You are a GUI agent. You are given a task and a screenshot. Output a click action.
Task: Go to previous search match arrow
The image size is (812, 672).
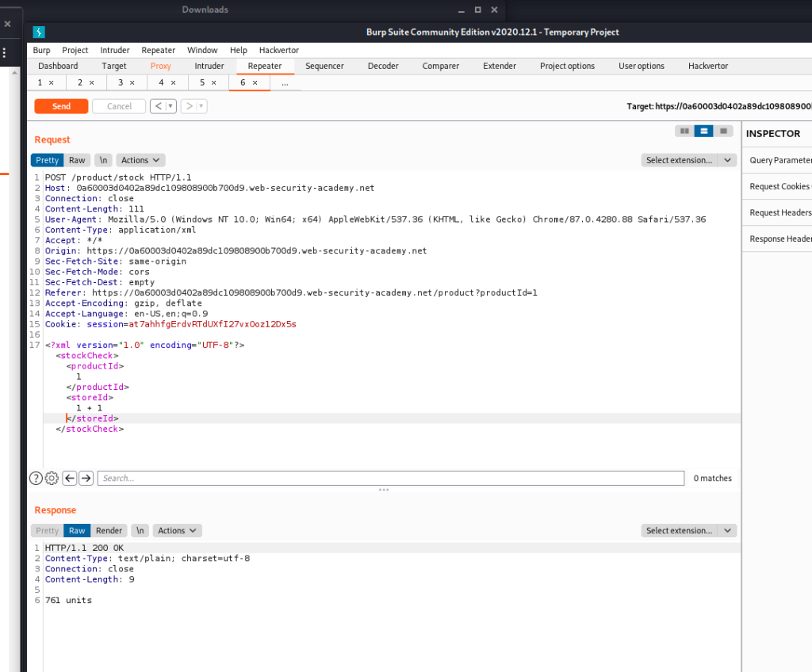70,478
